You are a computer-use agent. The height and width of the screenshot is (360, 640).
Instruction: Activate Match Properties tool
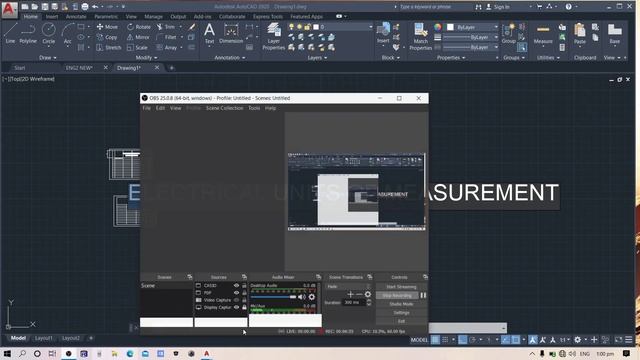pos(420,36)
